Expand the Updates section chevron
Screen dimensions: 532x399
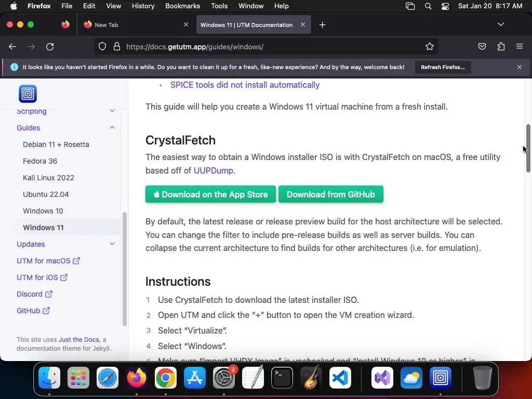(112, 244)
